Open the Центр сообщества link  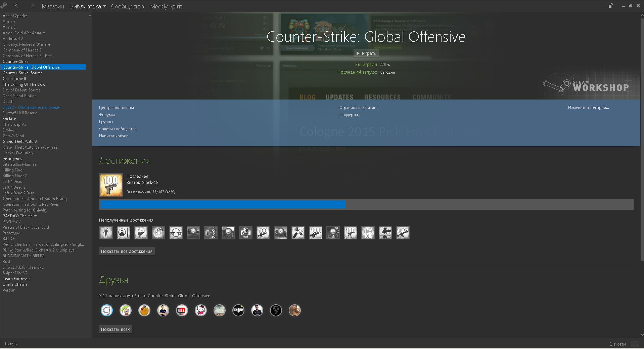[x=116, y=108]
